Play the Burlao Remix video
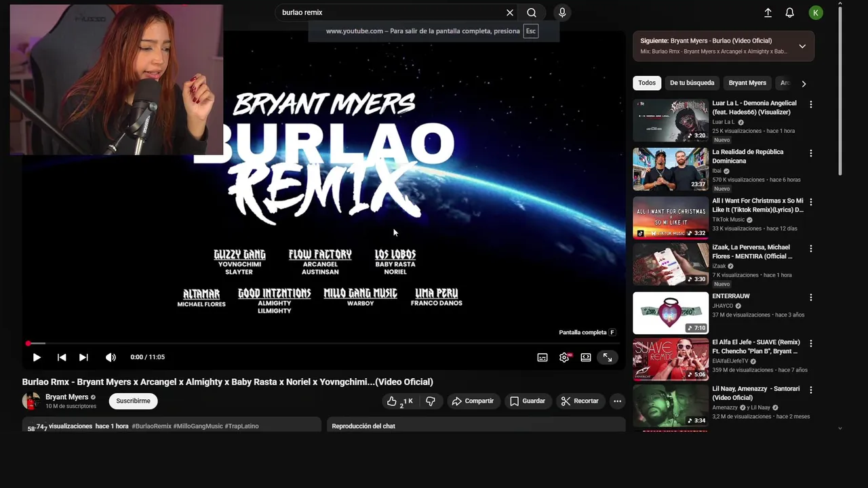 point(37,357)
